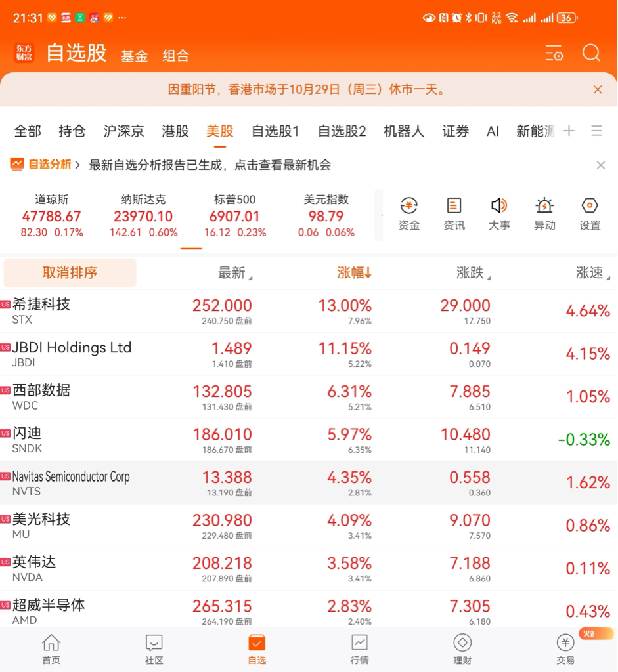Open 理财 wealth management tab

tap(462, 649)
